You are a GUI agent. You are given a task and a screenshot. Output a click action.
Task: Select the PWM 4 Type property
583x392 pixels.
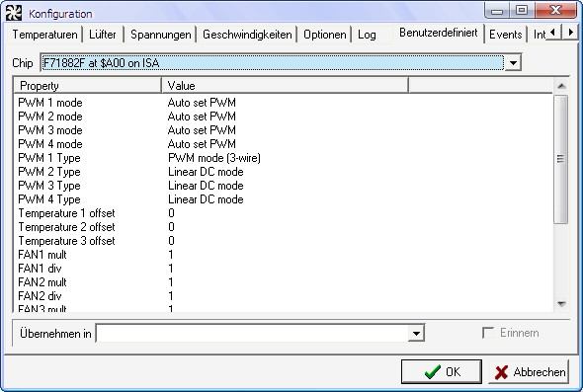49,199
